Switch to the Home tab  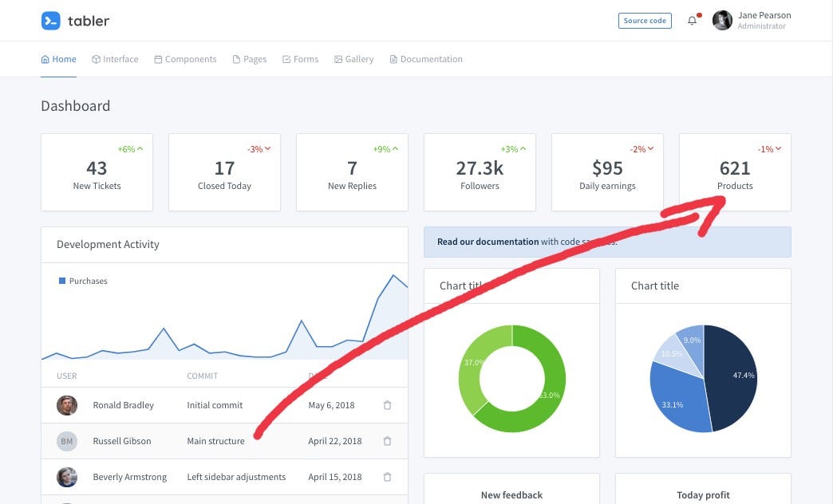point(58,58)
